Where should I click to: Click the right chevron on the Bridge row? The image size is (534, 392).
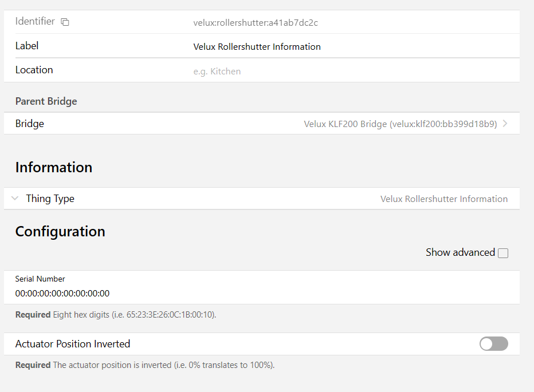[505, 124]
